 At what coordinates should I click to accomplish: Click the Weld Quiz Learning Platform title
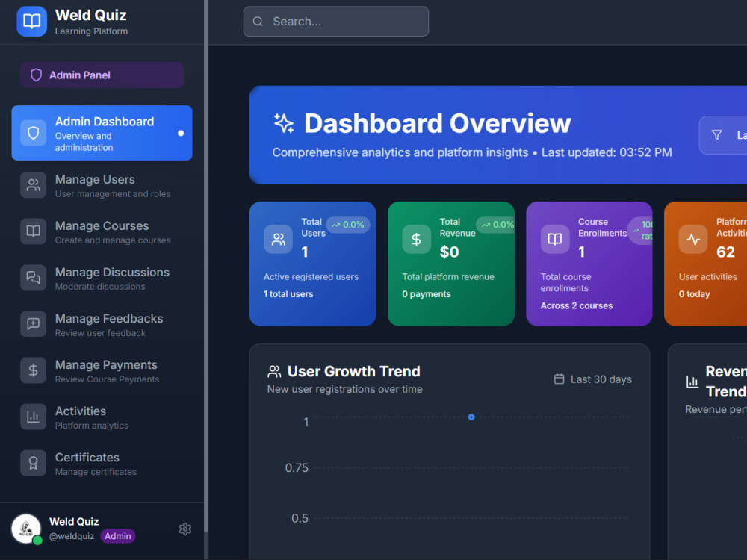(x=91, y=22)
